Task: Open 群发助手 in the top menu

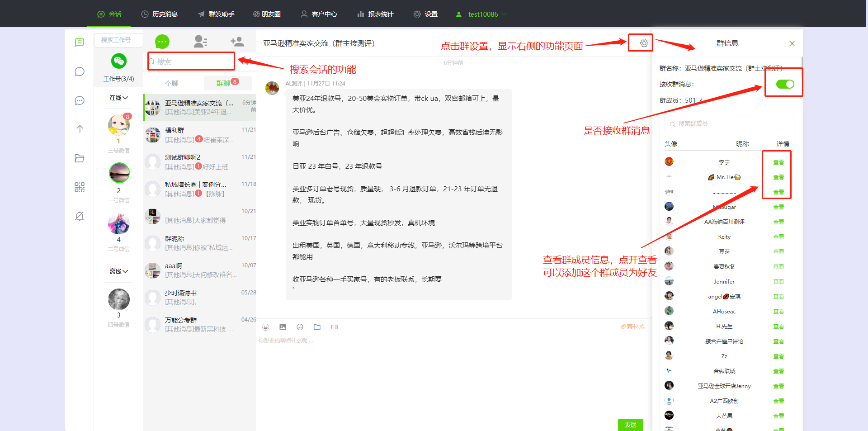Action: tap(216, 14)
